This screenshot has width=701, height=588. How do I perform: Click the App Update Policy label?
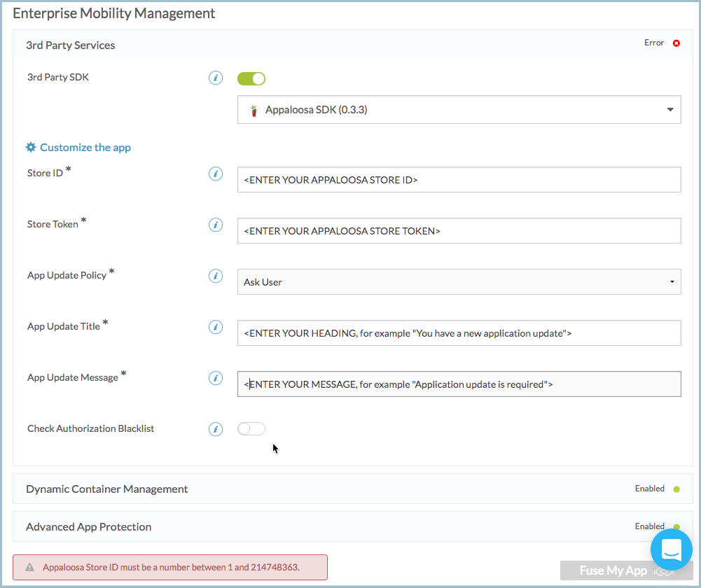pos(67,275)
